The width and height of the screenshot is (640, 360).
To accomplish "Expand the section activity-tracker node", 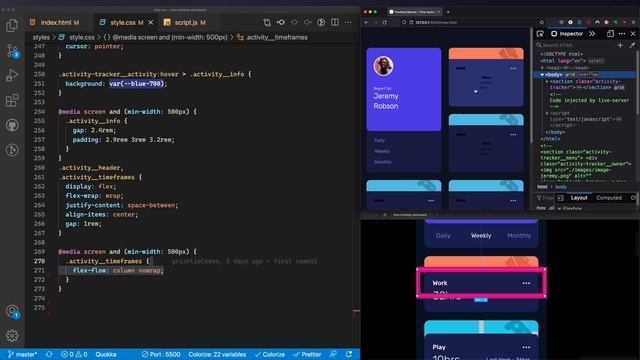I will pyautogui.click(x=547, y=81).
